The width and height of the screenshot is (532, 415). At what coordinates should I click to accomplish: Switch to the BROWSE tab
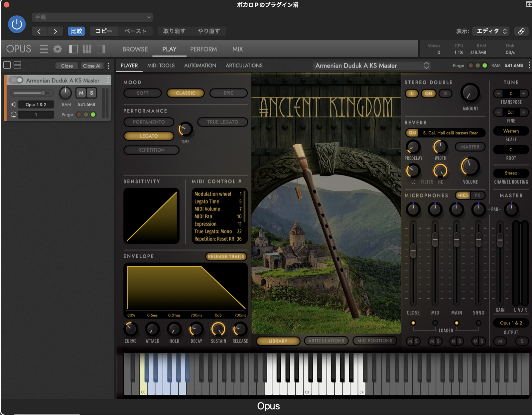pos(135,49)
